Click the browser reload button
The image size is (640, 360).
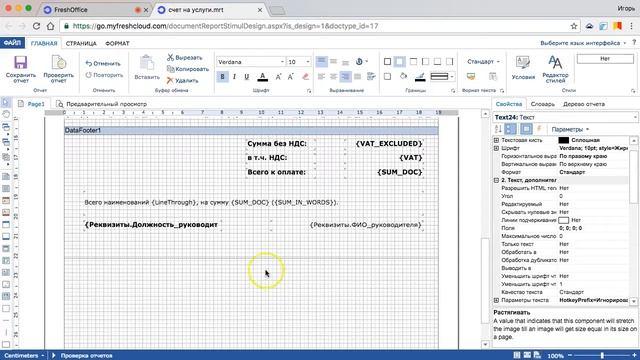coord(36,26)
